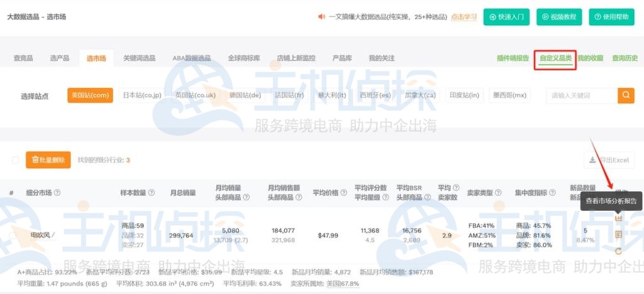Tick the checkbox for 电吹风 row
Screen dimensions: 644x294
pyautogui.click(x=13, y=235)
